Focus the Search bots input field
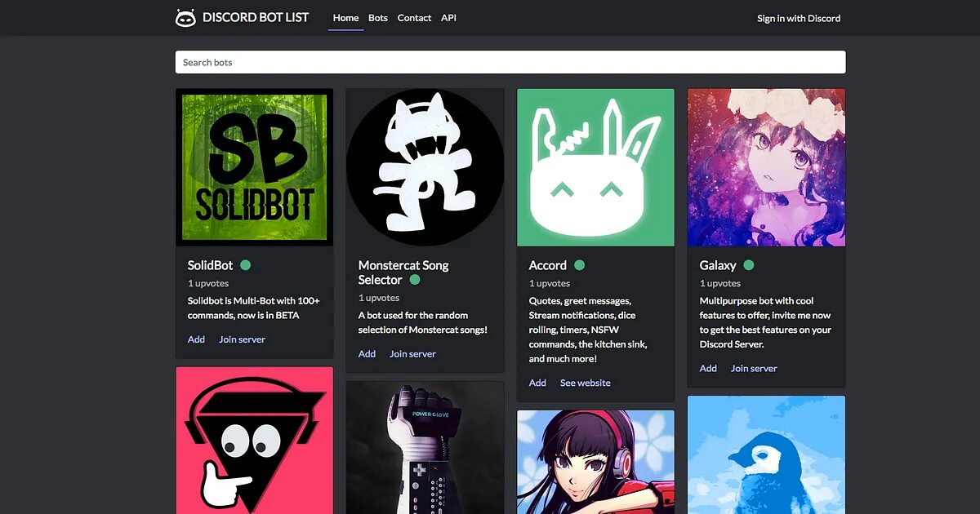 pyautogui.click(x=510, y=62)
